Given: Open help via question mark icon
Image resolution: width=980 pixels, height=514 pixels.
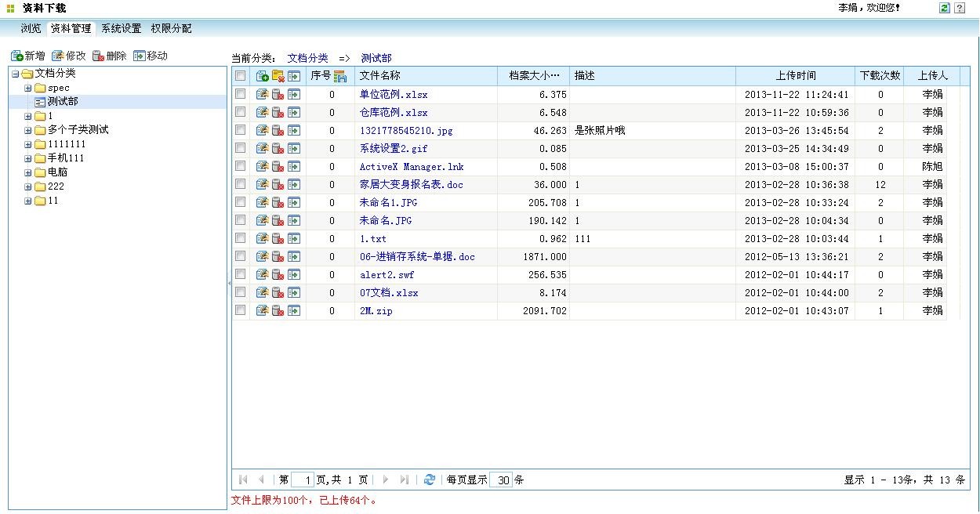Looking at the screenshot, I should [960, 8].
